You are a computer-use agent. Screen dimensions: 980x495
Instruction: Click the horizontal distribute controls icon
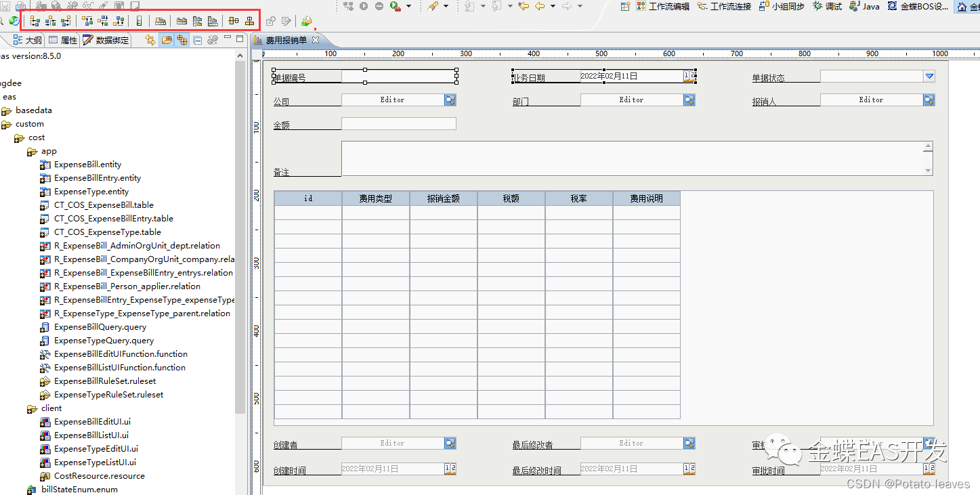(x=234, y=21)
